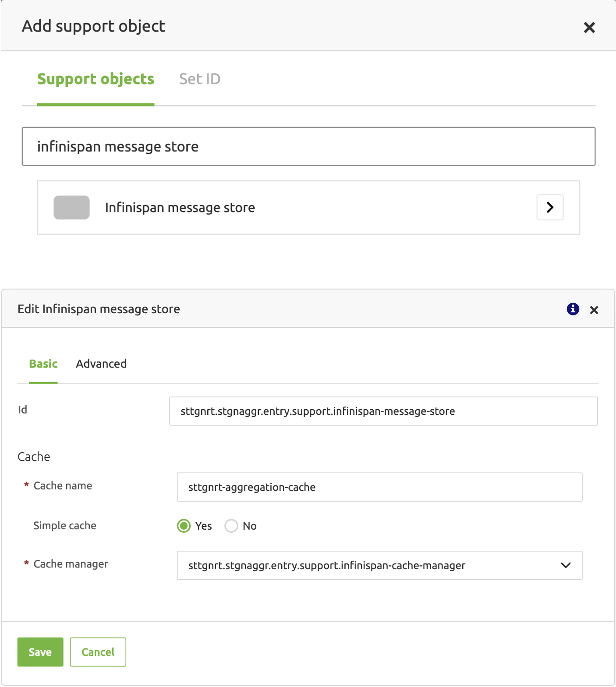Click the Cache name label
The height and width of the screenshot is (687, 616).
point(63,485)
